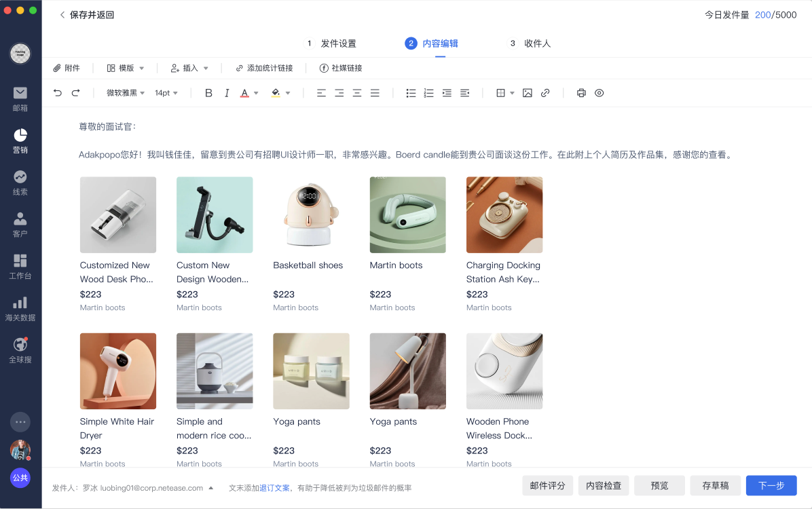The height and width of the screenshot is (509, 812).
Task: Click the undo icon
Action: tap(58, 92)
